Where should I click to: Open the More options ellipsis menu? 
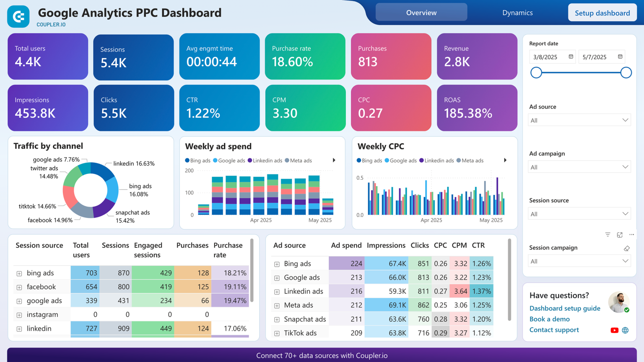[632, 235]
